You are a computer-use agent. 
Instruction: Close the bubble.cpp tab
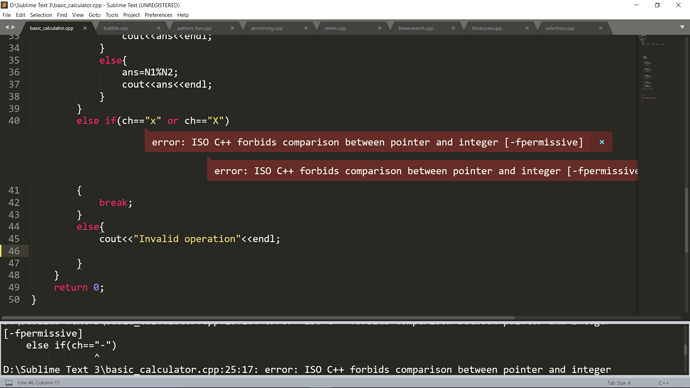(x=159, y=28)
